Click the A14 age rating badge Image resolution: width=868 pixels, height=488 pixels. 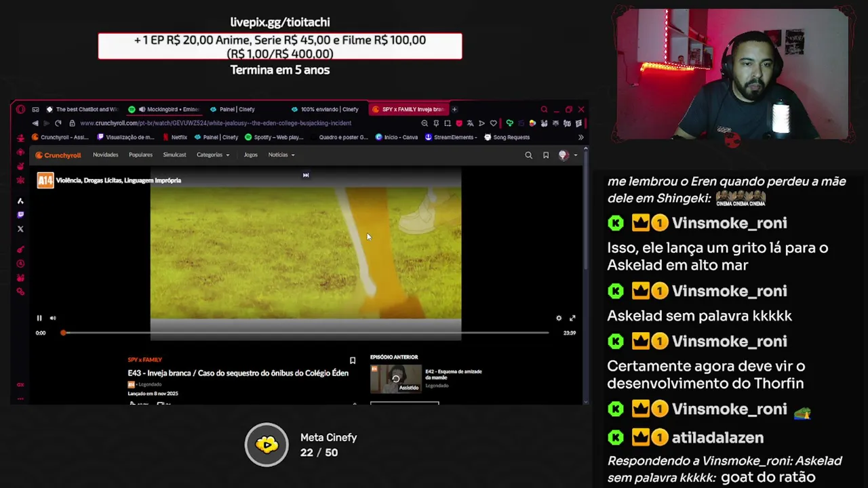pos(45,180)
